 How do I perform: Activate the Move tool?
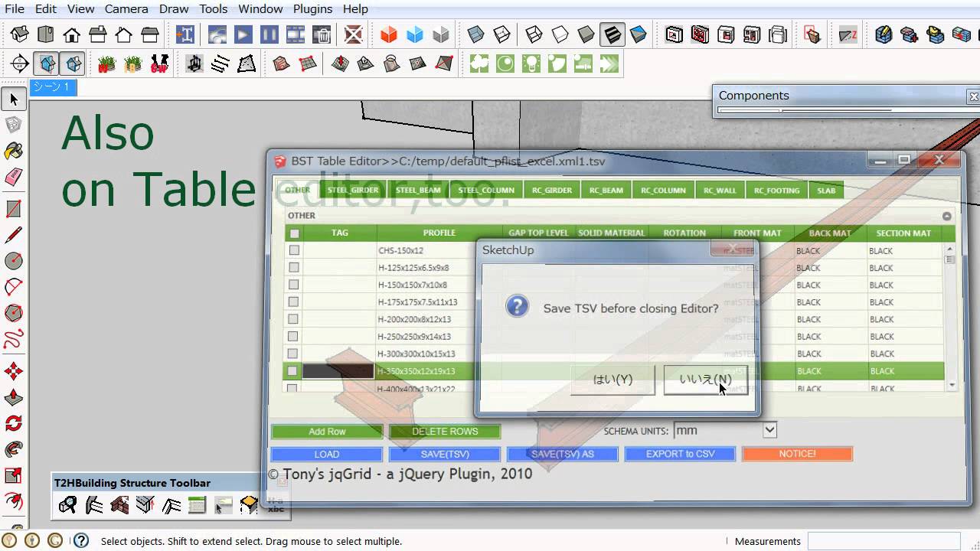tap(14, 371)
